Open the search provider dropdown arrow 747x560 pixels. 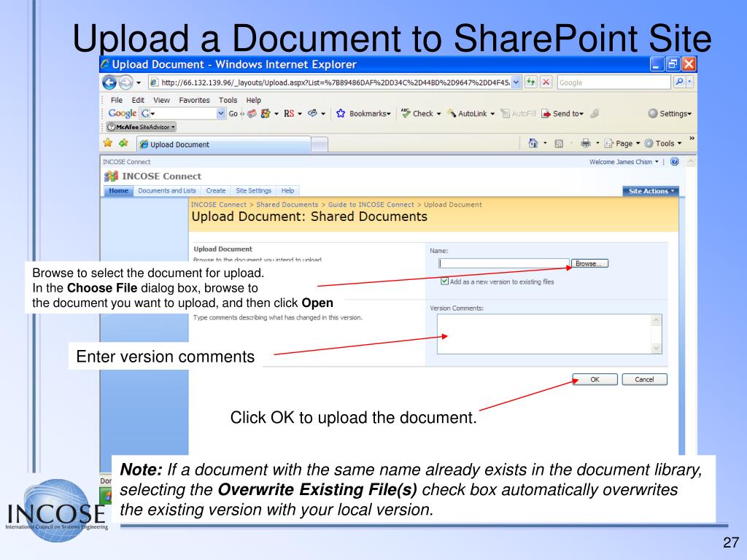click(689, 82)
